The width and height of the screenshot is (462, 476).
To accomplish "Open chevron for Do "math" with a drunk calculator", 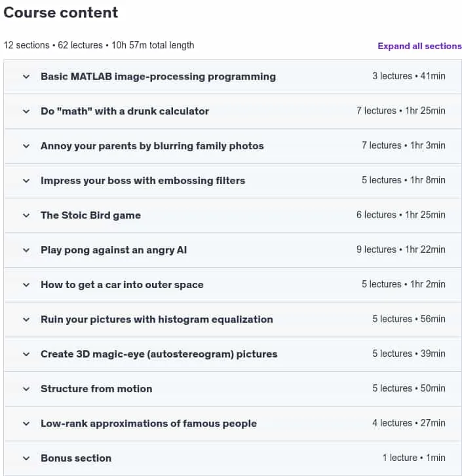I will (26, 111).
